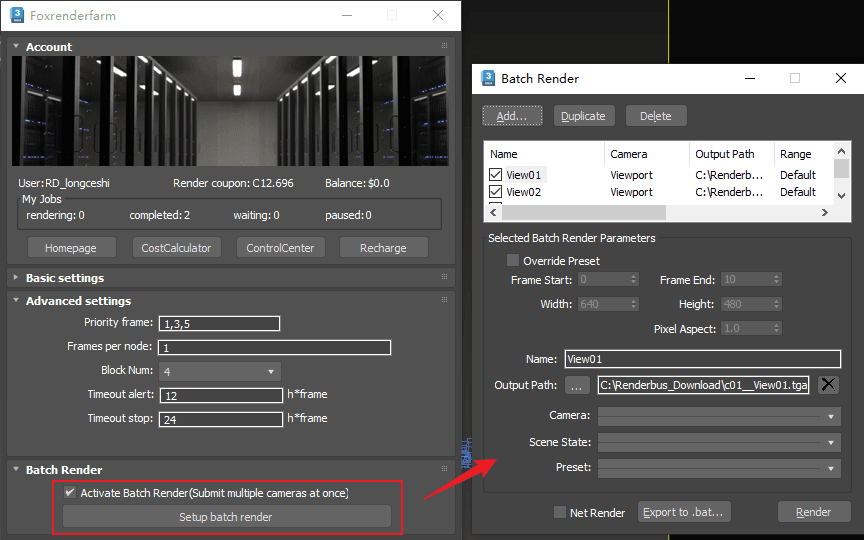Disable the Activate Batch Render checkbox
864x540 pixels.
coord(69,492)
